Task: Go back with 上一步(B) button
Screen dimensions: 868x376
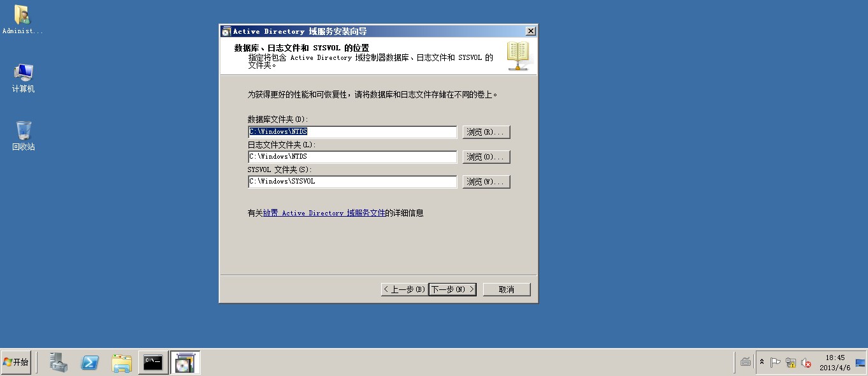Action: click(x=404, y=289)
